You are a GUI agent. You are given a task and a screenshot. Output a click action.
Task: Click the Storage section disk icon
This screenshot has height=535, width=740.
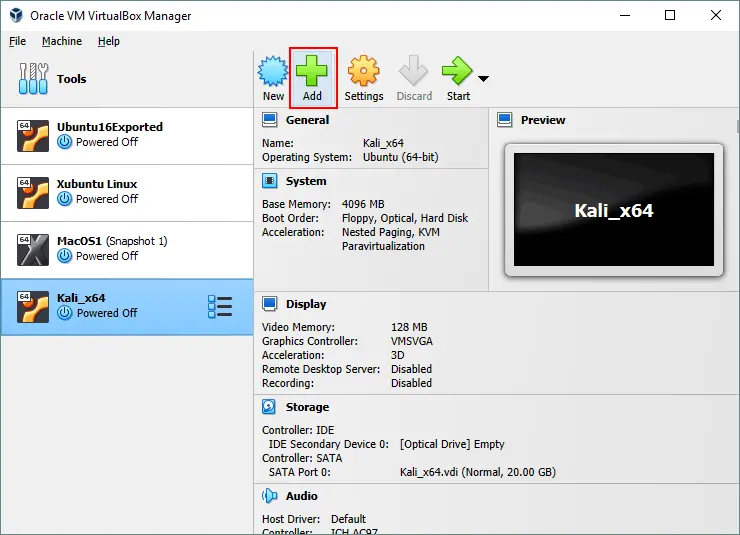269,407
